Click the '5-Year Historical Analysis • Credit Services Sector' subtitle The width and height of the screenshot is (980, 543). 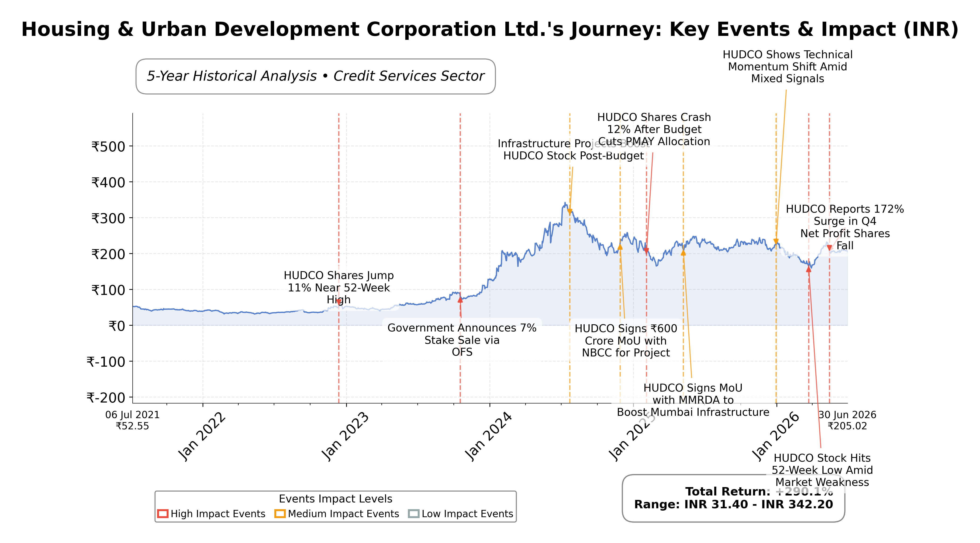point(315,76)
